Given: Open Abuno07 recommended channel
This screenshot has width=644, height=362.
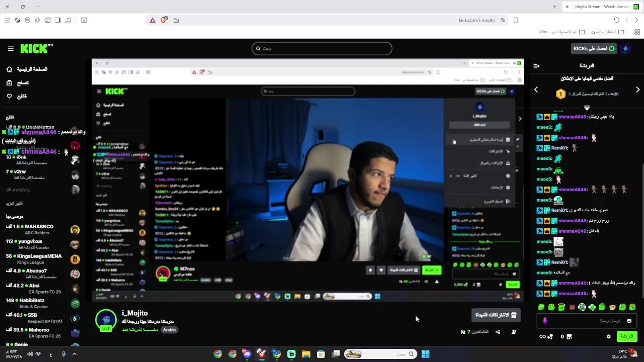Looking at the screenshot, I should [x=43, y=274].
